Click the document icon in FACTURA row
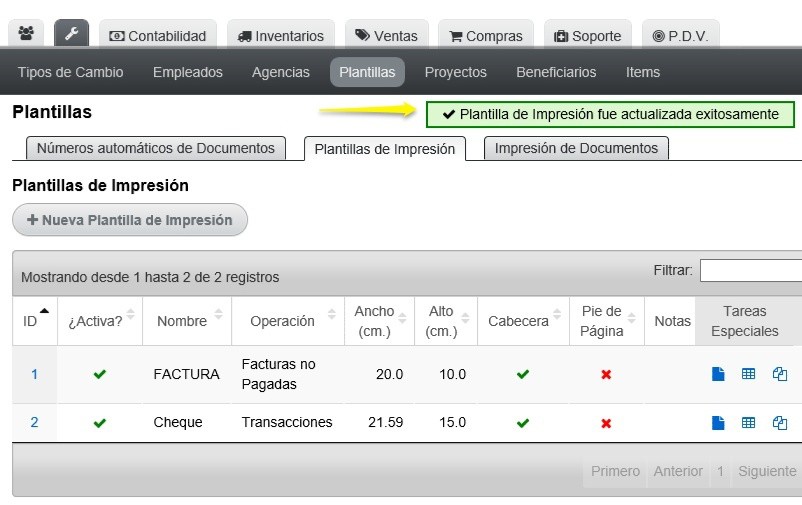Screen dimensions: 802x505 tap(718, 374)
